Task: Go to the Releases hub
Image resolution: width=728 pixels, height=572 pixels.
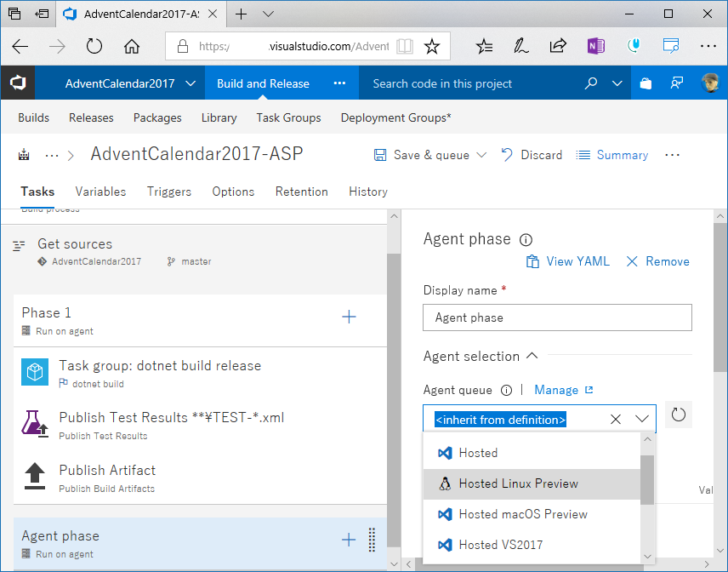Action: pos(91,117)
